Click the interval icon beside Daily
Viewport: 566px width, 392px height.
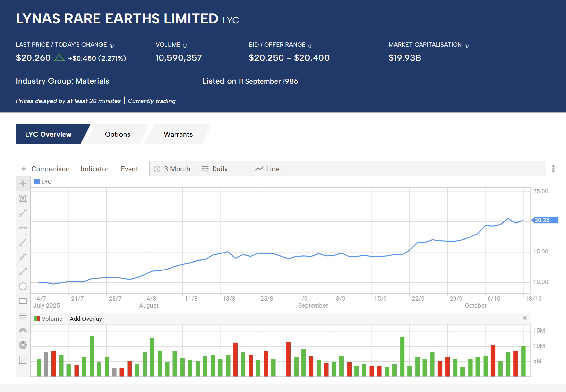[205, 169]
